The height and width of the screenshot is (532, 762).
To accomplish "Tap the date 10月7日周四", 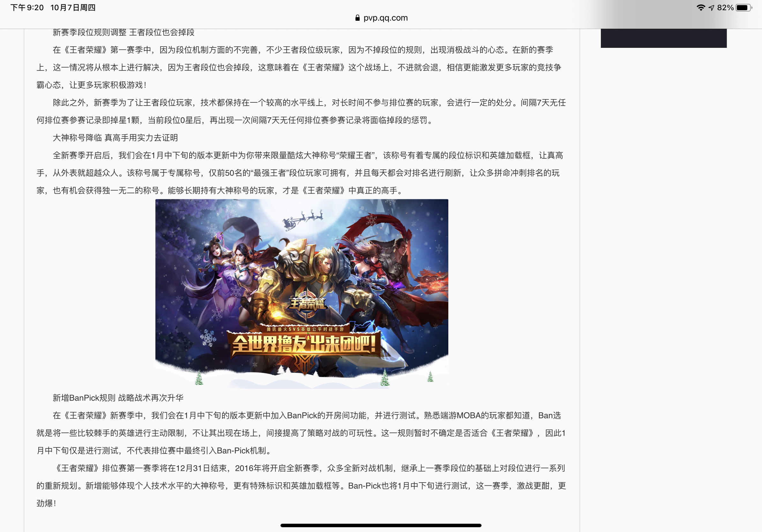I will [73, 8].
